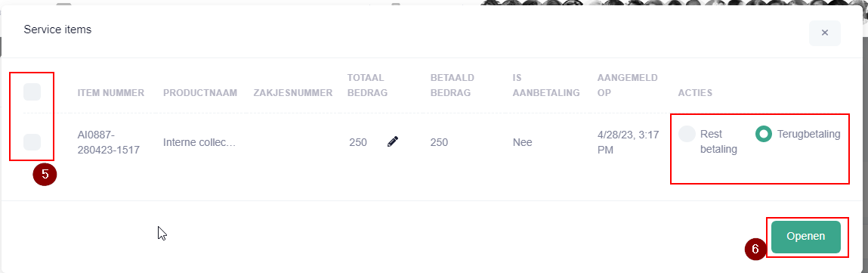Tick the checkbox for item AI0887-280423-1517
The width and height of the screenshot is (868, 273).
[32, 141]
